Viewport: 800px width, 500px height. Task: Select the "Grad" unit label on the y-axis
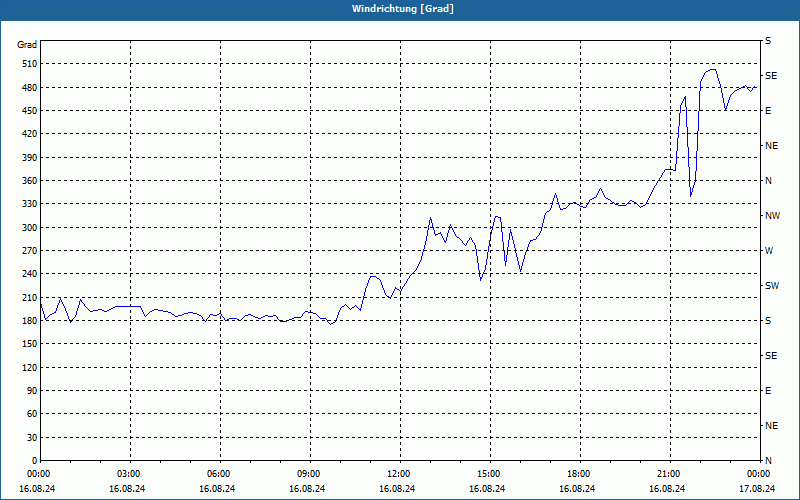click(27, 45)
